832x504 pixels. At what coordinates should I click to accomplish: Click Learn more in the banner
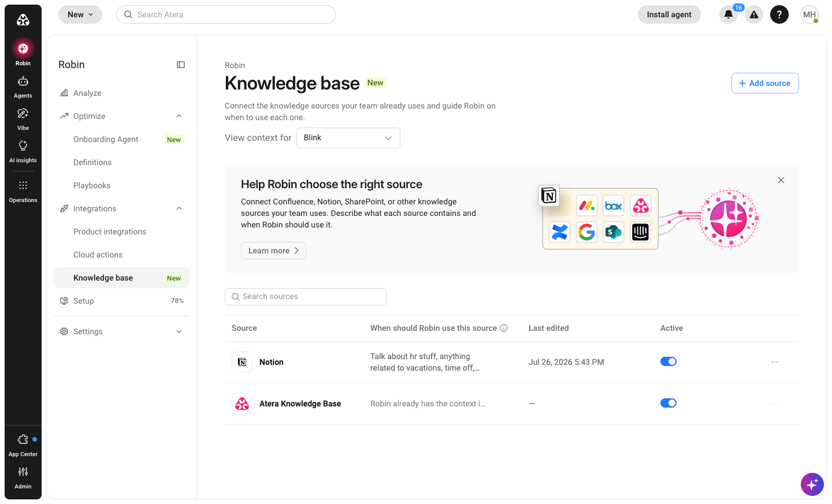point(273,251)
